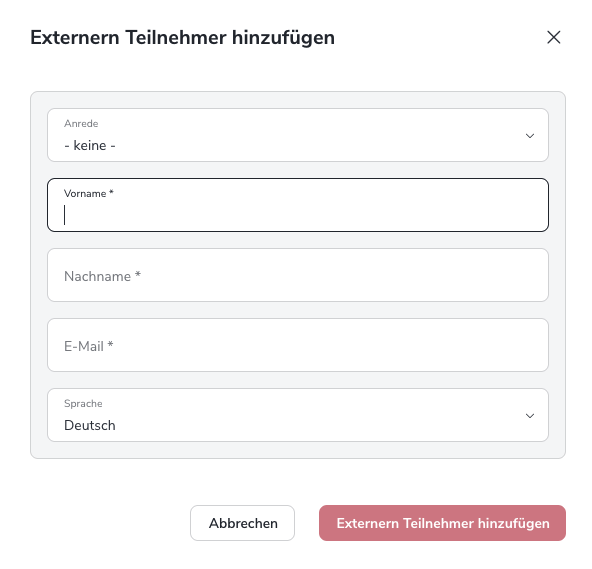Click the 'Deutsch' selected language value
This screenshot has height=569, width=592.
(x=90, y=426)
